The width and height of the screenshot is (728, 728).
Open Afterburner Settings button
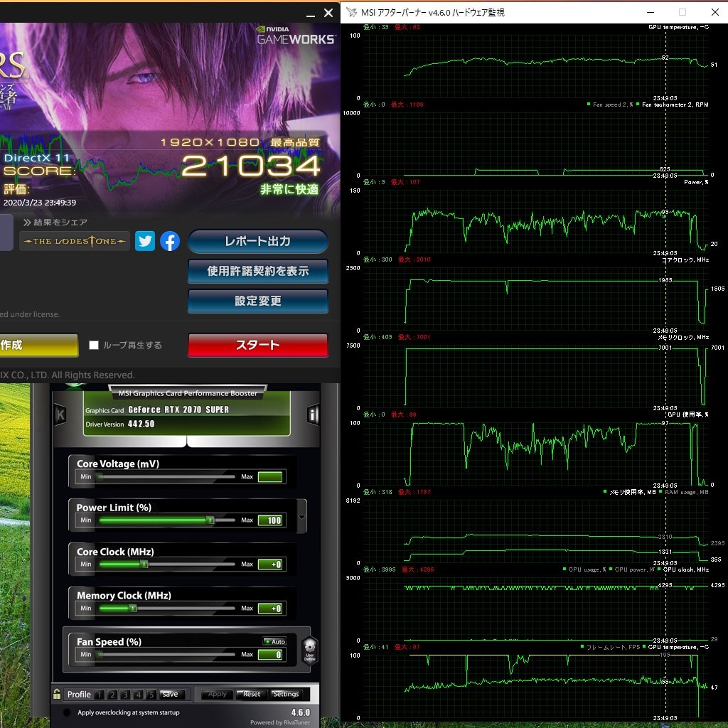click(286, 694)
